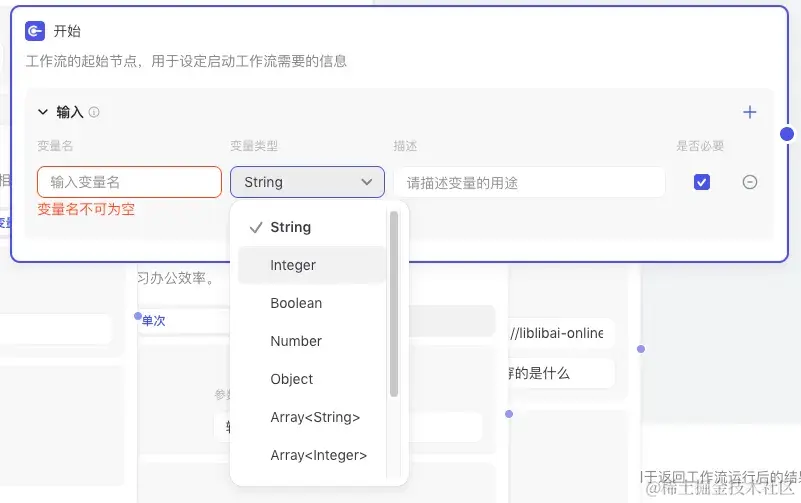The height and width of the screenshot is (503, 801).
Task: Click the variable name input field
Action: click(129, 182)
